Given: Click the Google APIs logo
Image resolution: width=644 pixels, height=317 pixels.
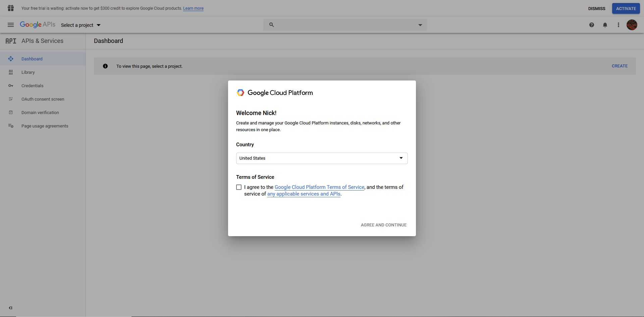Looking at the screenshot, I should [38, 25].
